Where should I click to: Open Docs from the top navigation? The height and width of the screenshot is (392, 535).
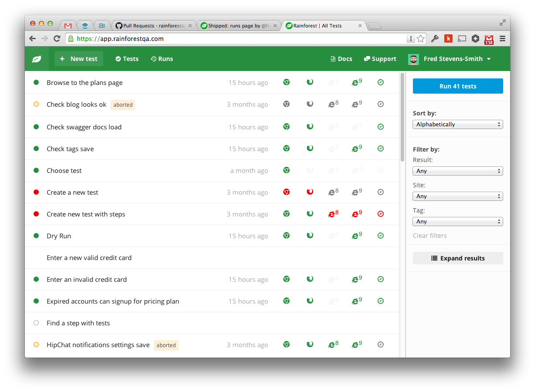pos(341,59)
